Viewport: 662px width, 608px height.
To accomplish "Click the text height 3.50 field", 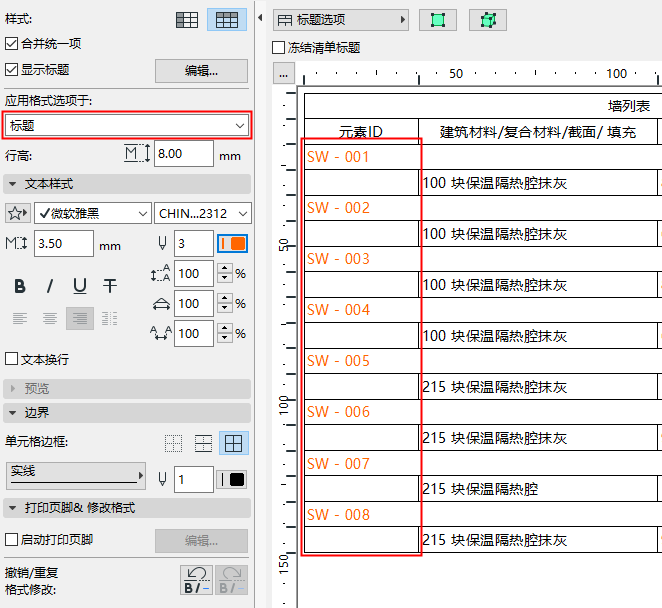I will tap(64, 244).
